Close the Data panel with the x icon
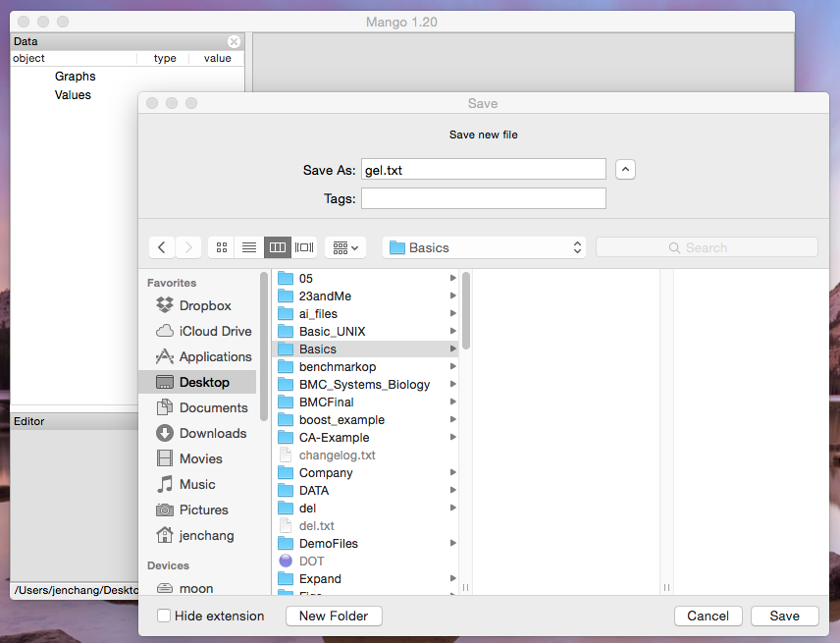Image resolution: width=840 pixels, height=643 pixels. [x=234, y=42]
